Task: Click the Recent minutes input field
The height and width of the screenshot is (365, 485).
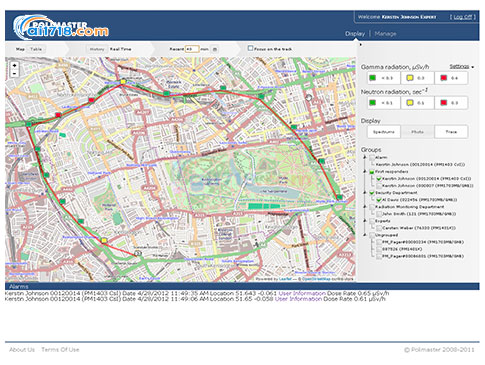Action: click(x=192, y=49)
